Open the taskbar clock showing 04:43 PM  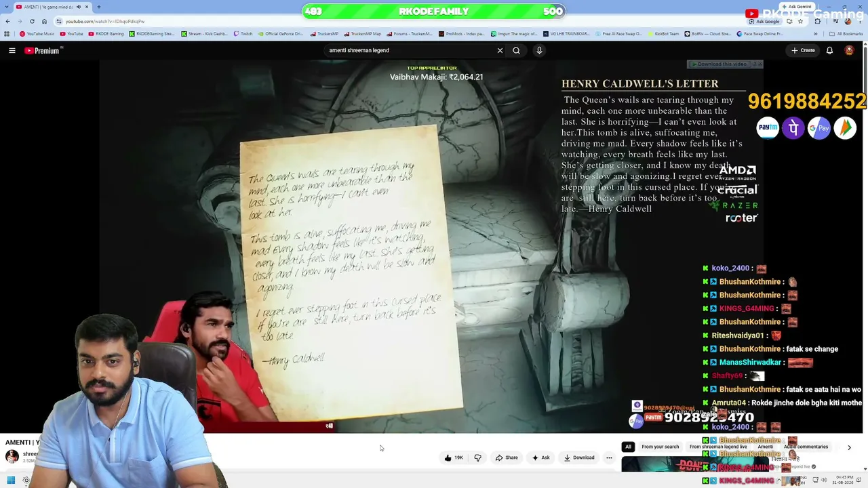click(844, 481)
